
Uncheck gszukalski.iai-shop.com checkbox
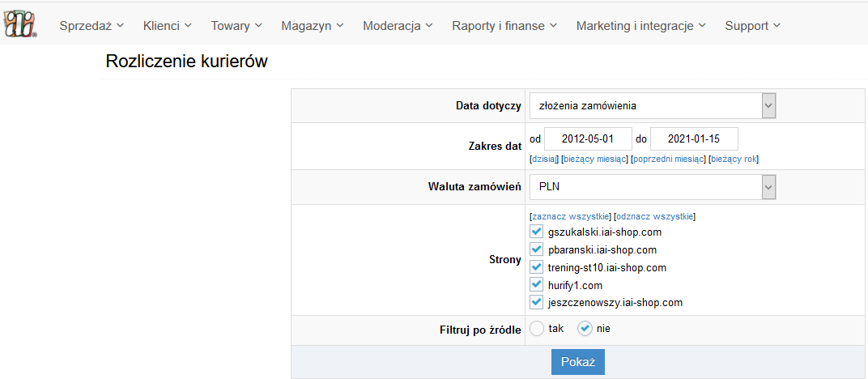tap(536, 232)
